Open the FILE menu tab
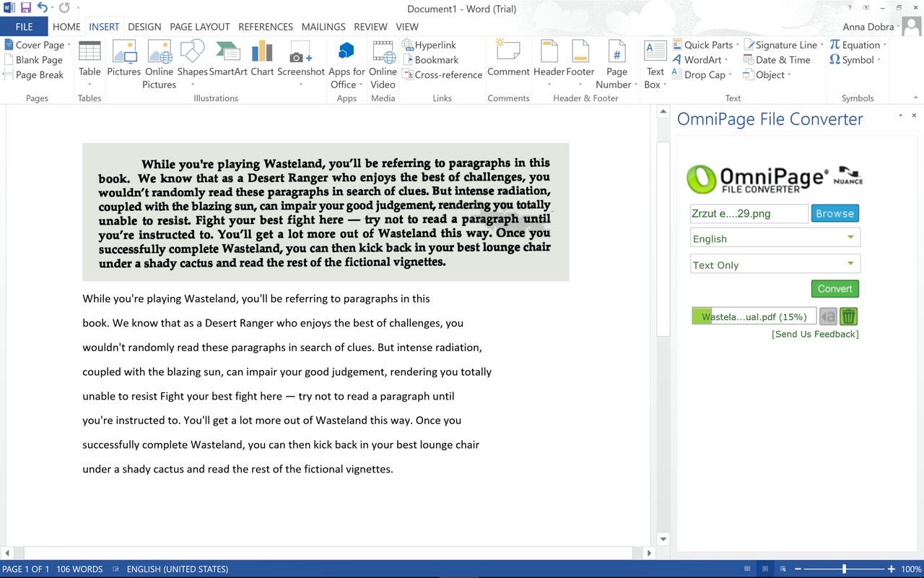Screen dimensions: 924x578 (x=24, y=27)
